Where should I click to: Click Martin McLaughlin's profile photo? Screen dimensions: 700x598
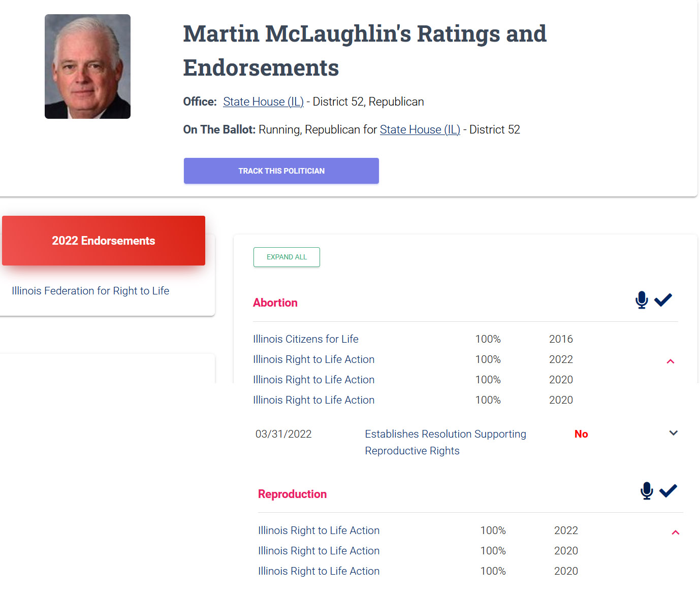coord(87,67)
